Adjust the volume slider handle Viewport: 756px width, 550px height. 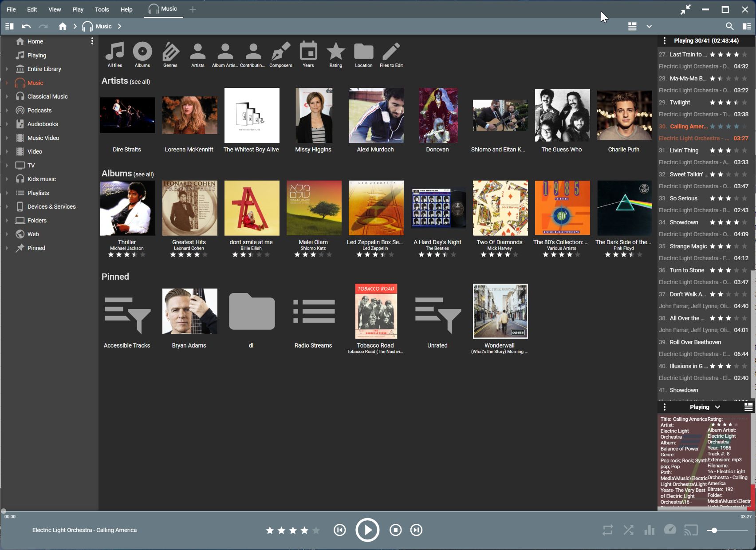[714, 530]
